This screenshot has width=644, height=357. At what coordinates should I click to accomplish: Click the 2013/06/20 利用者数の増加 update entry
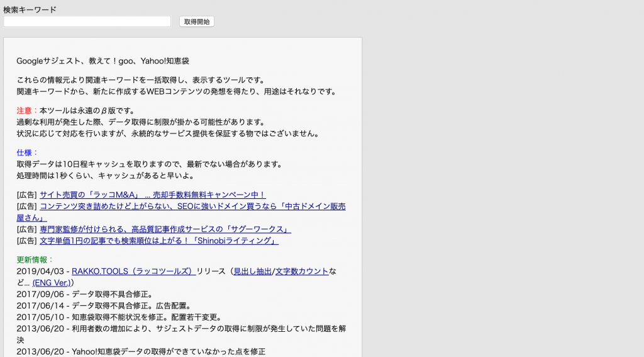181,334
